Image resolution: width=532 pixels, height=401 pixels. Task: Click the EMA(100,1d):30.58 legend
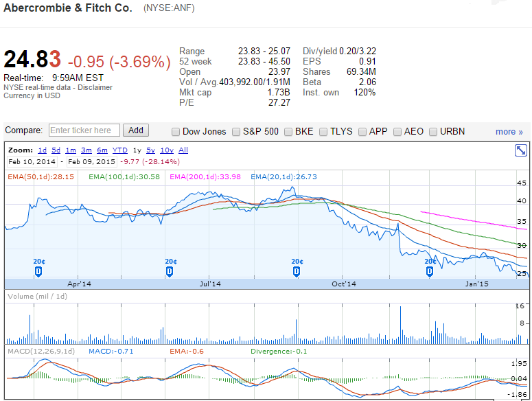[x=124, y=176]
